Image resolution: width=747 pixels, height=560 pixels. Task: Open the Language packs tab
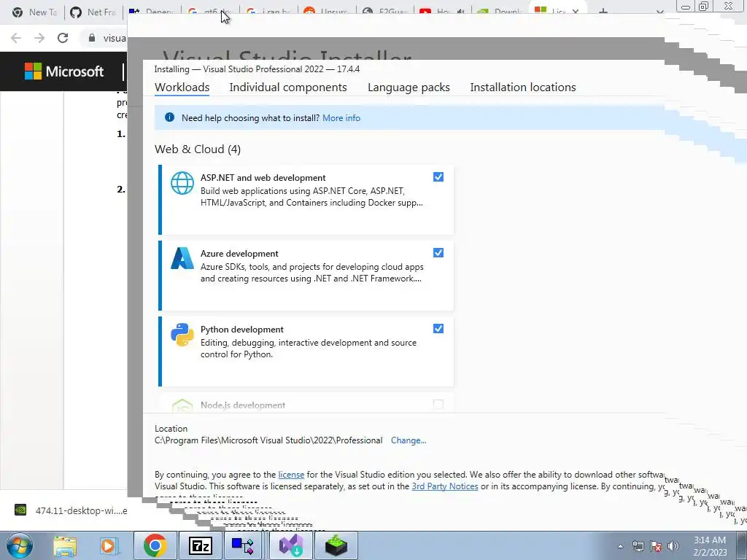coord(409,87)
